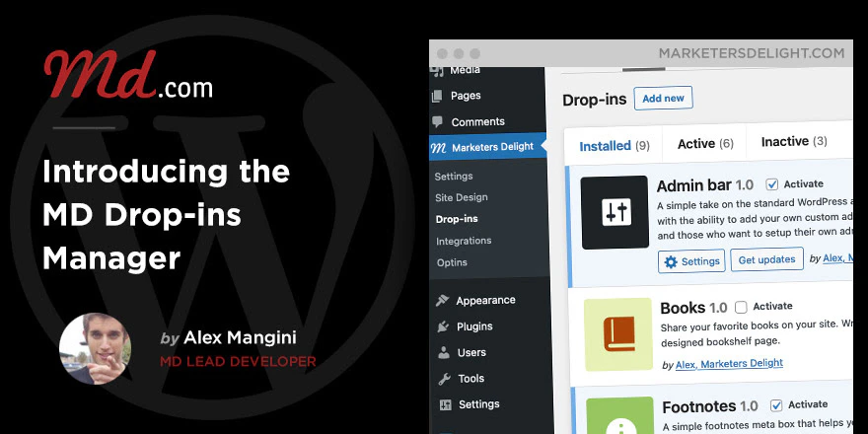Click the Comments speech bubble icon

[438, 121]
